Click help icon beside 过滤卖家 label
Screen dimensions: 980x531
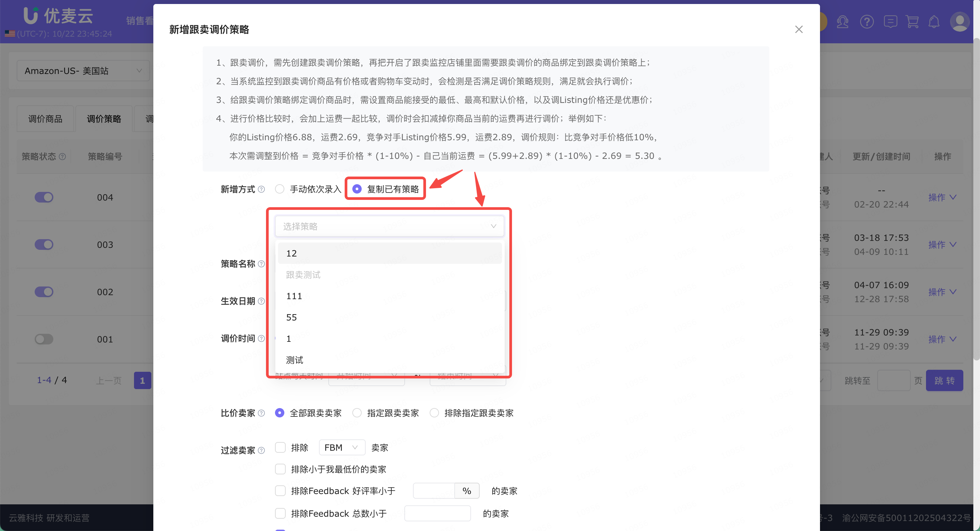pos(261,450)
